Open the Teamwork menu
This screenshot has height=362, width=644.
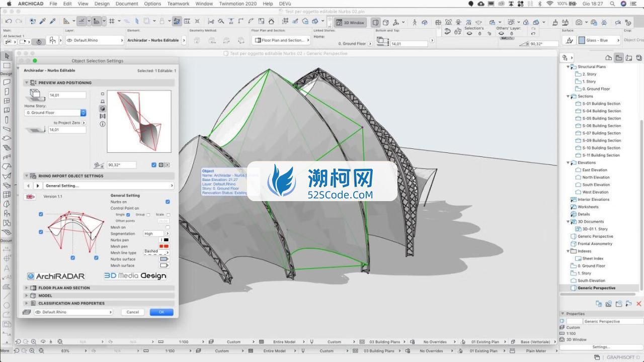click(179, 4)
